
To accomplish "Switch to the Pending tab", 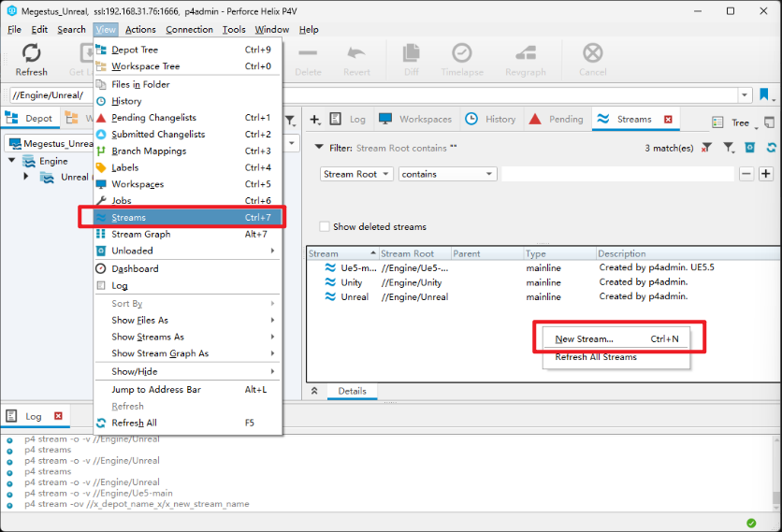I will point(556,119).
